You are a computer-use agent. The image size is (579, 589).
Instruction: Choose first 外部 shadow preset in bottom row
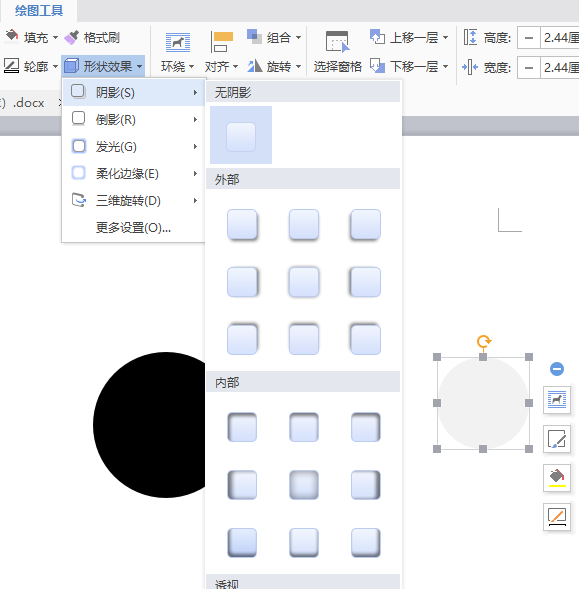tap(242, 340)
